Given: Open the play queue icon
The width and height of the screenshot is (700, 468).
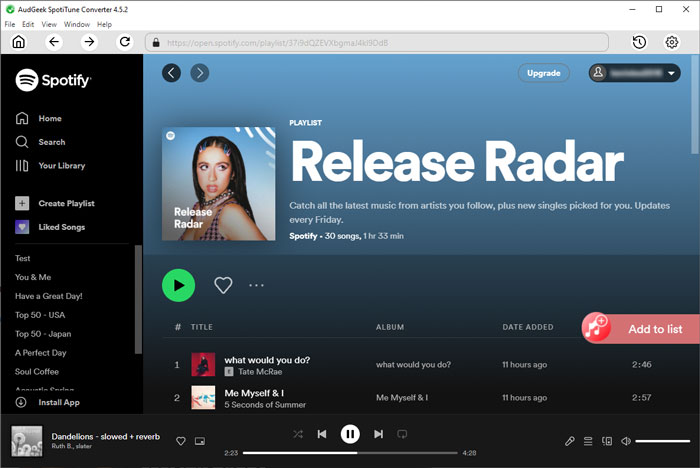Looking at the screenshot, I should pyautogui.click(x=588, y=441).
